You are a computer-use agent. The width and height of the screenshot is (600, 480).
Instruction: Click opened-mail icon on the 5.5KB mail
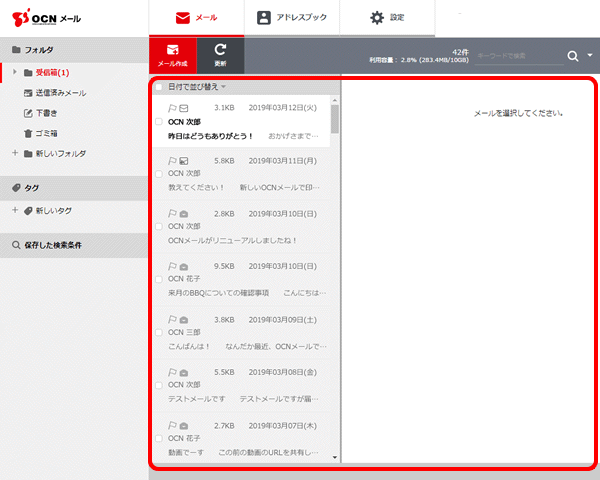click(x=184, y=373)
